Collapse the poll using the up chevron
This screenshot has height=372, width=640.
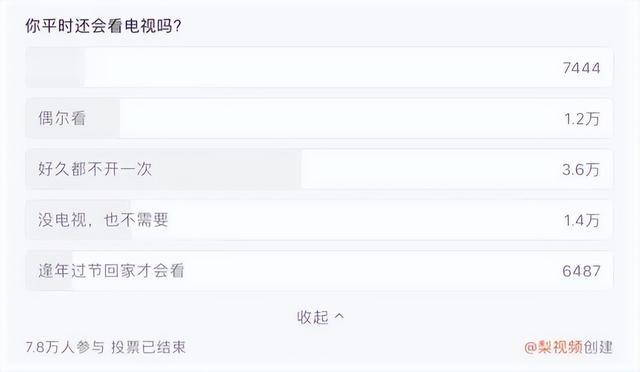(x=339, y=316)
